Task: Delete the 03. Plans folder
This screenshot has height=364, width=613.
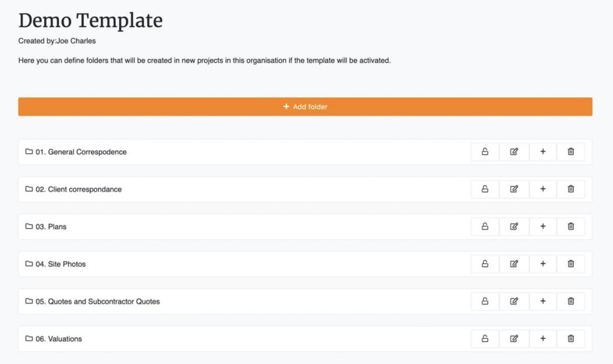Action: tap(571, 226)
